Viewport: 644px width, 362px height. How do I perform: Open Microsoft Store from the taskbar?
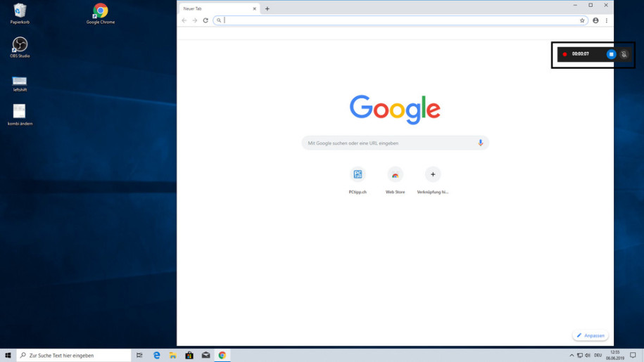(189, 355)
